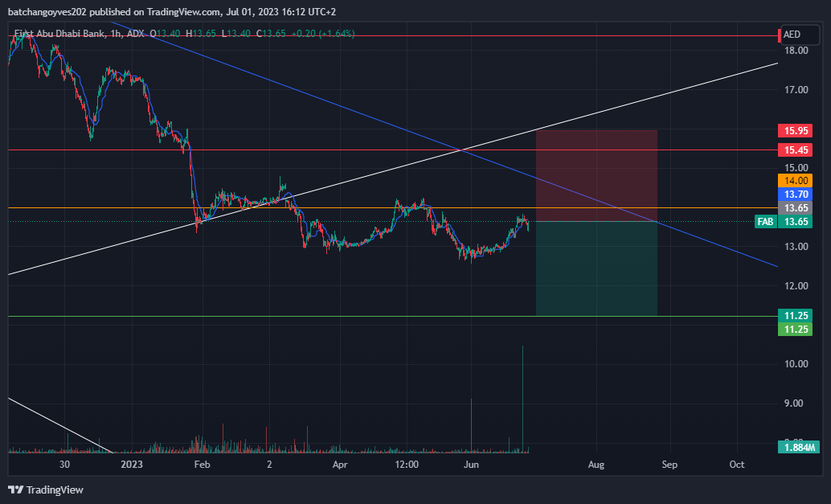This screenshot has width=831, height=504.
Task: Click the 17.00 price axis value
Action: [796, 89]
